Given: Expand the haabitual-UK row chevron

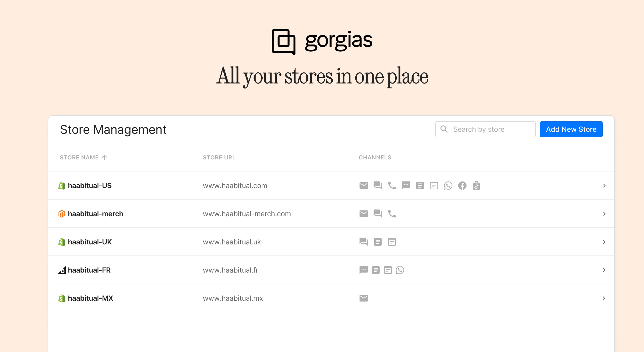Looking at the screenshot, I should point(604,242).
